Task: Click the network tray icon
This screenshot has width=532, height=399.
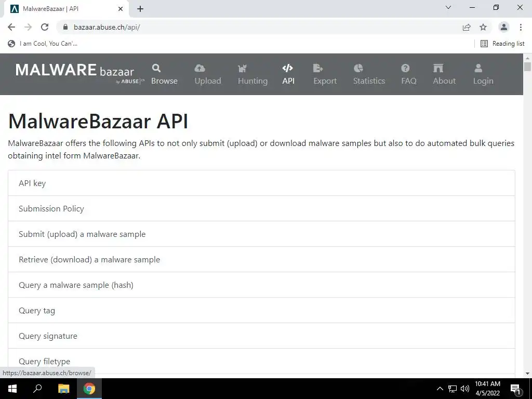Action: 453,389
